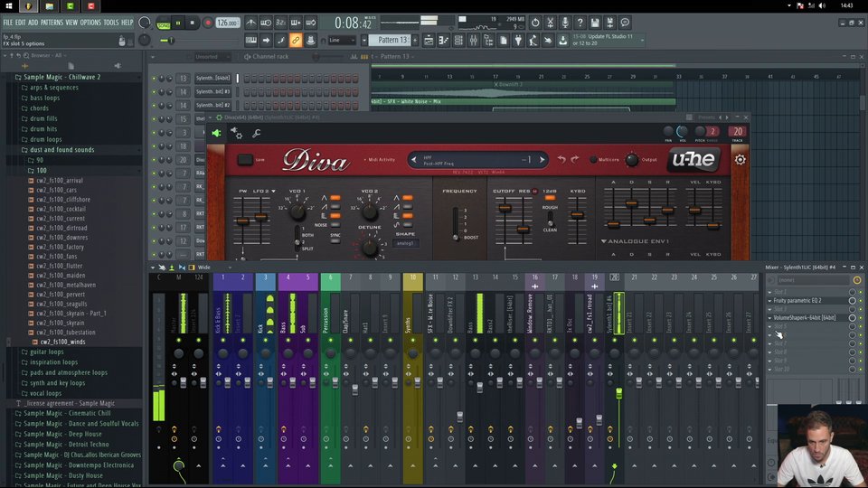The height and width of the screenshot is (488, 868).
Task: Click the tempo field showing 126
Action: pos(227,23)
